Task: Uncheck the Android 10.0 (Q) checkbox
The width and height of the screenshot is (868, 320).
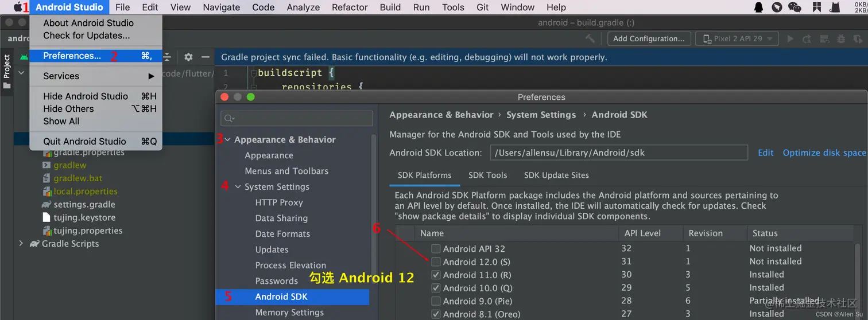Action: [436, 288]
